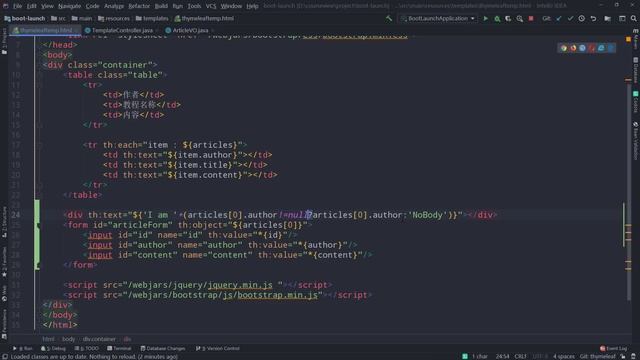Open preview in Opera browser icon

[x=592, y=48]
